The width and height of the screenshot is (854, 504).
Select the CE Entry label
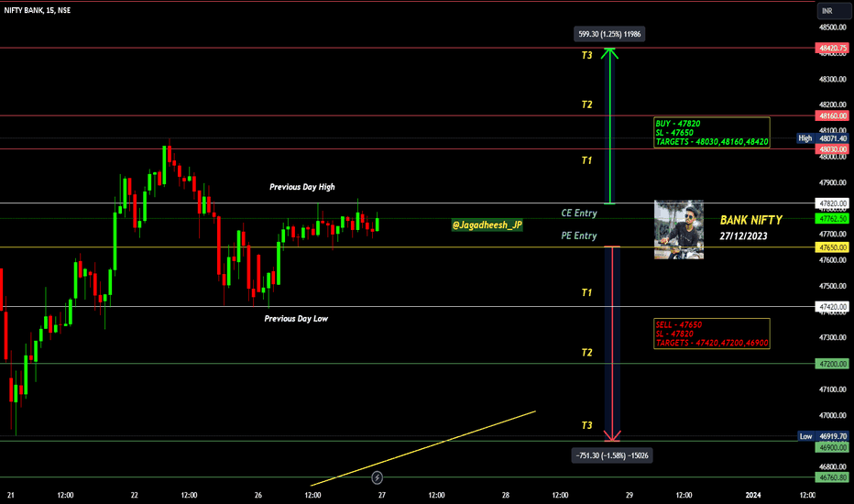pos(579,213)
